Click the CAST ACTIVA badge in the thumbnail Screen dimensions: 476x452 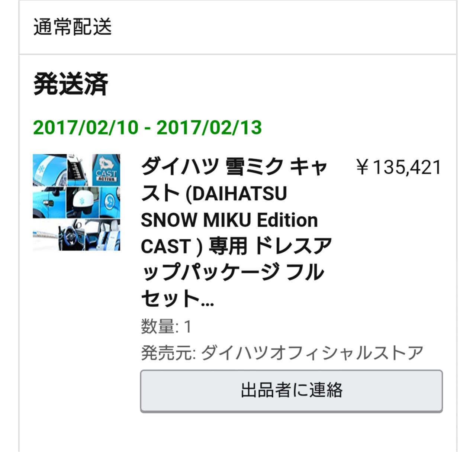[106, 169]
